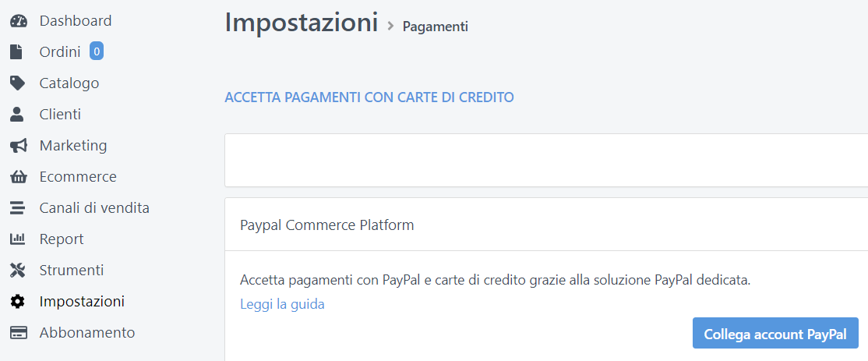Open the Ordini menu item
This screenshot has width=868, height=361.
(60, 52)
